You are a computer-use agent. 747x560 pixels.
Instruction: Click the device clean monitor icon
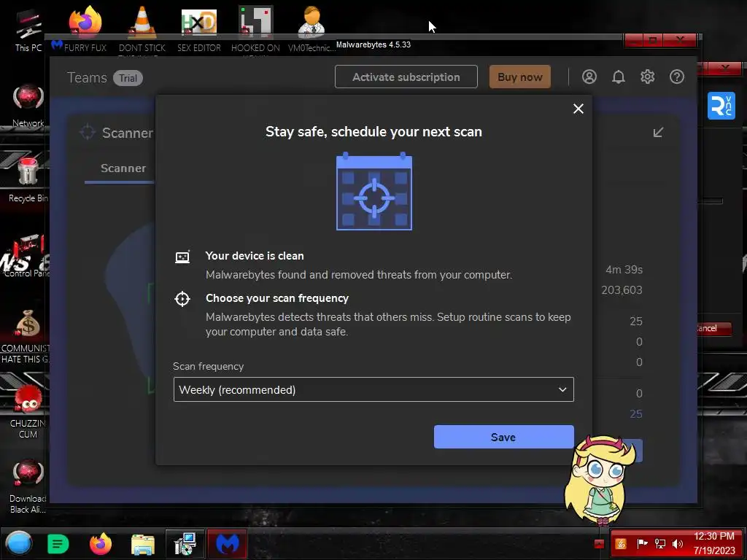[x=182, y=257]
